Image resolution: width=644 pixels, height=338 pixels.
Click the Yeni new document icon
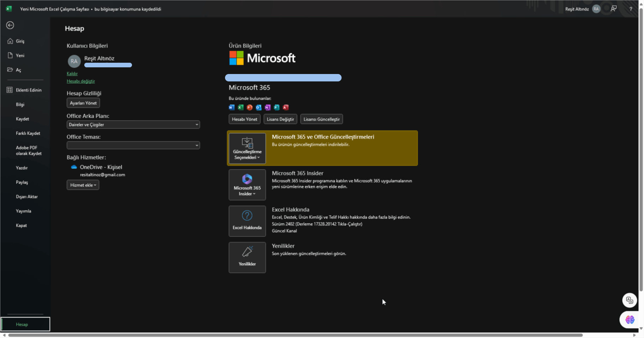(10, 55)
